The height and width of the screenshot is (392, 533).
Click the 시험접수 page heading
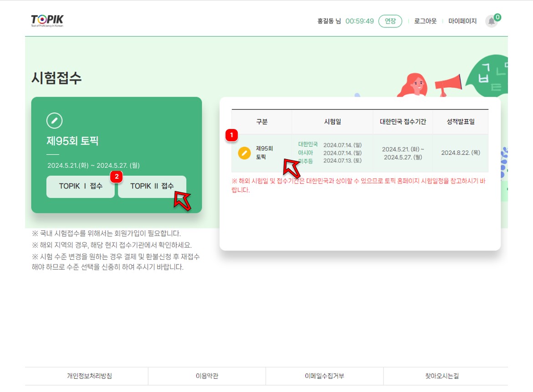(x=56, y=78)
